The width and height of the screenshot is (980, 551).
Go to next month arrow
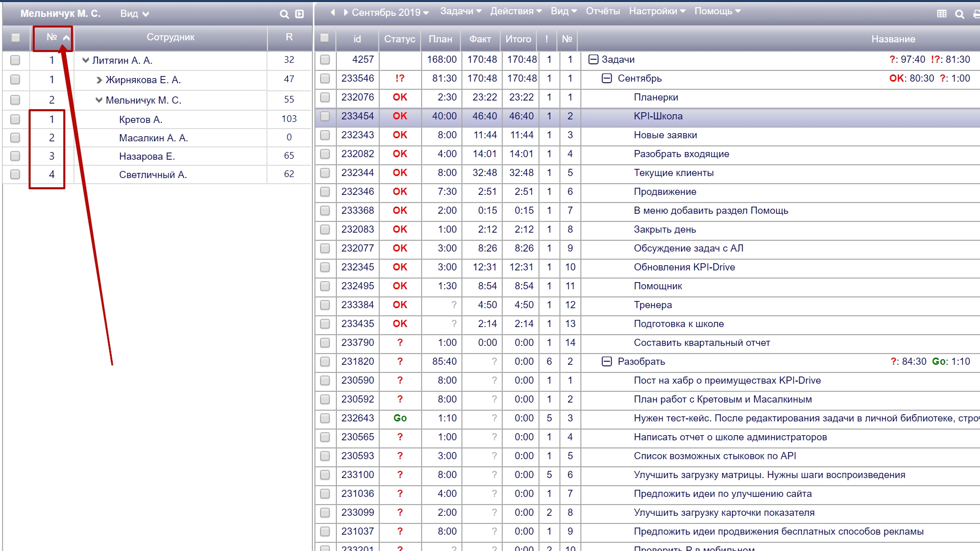click(346, 12)
